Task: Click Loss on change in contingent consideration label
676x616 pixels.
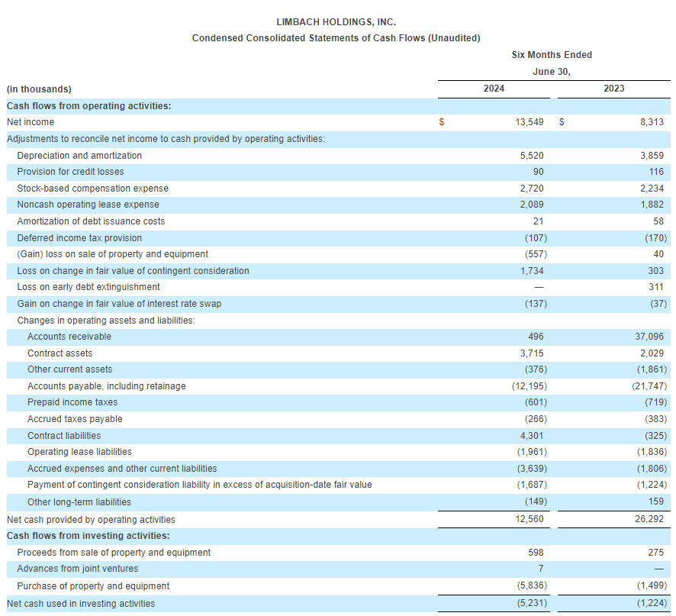Action: (134, 271)
